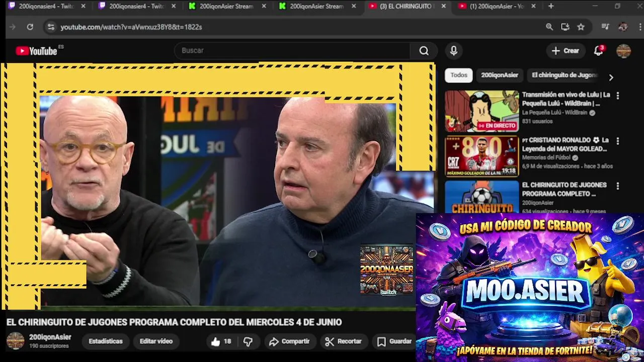The image size is (644, 362).
Task: Open site information icon in address bar
Action: pos(50,27)
